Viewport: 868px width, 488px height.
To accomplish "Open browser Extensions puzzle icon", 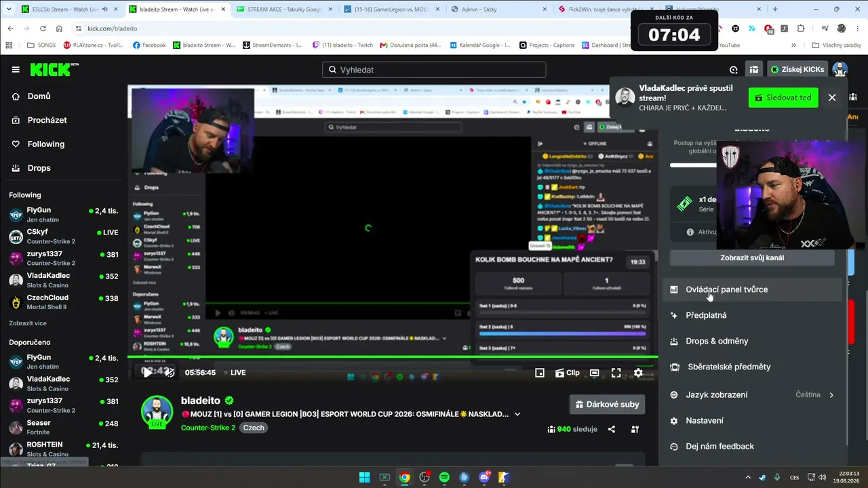I will coord(801,28).
